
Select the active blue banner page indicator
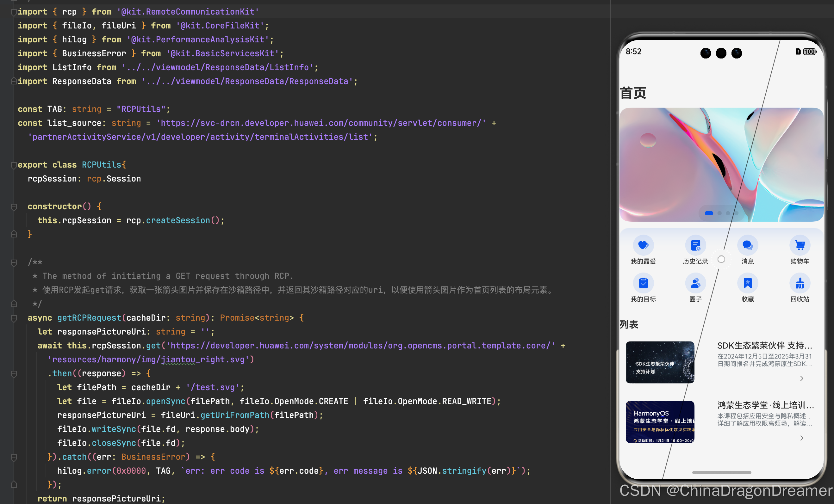(709, 213)
